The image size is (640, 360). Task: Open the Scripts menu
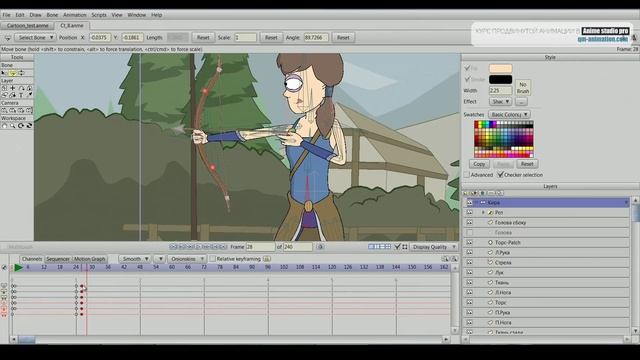point(99,15)
